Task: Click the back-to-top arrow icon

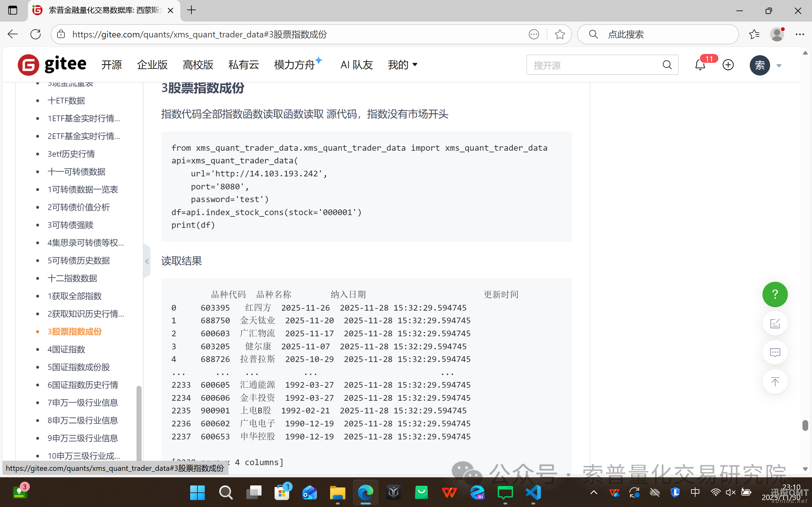Action: pos(775,382)
